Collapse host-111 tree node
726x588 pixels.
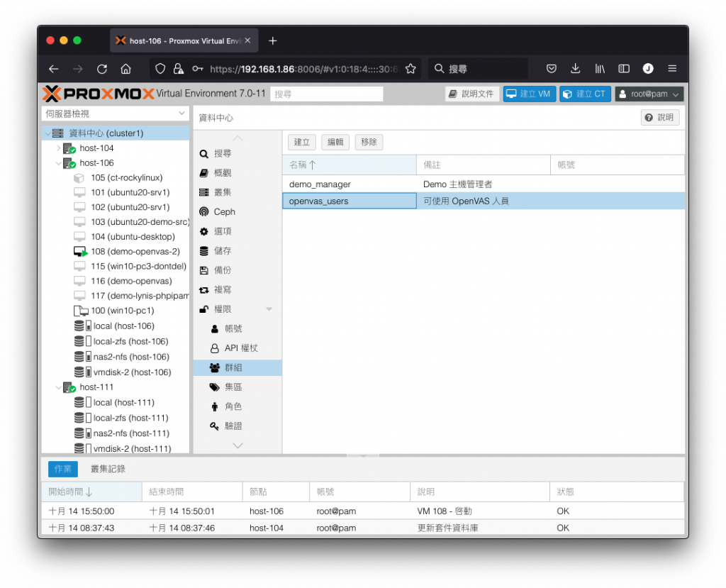point(58,387)
